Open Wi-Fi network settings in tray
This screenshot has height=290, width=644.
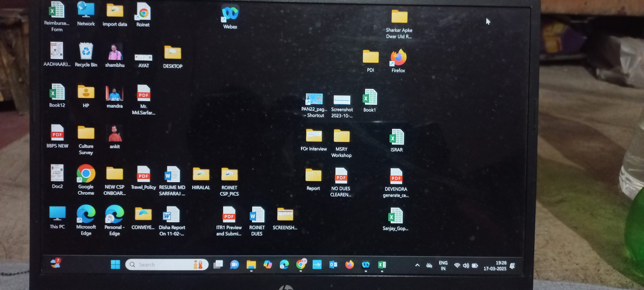click(457, 266)
